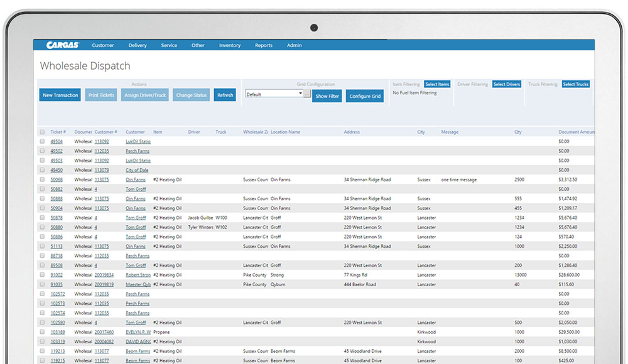Click the Address column header
The image size is (628, 364).
pos(352,132)
